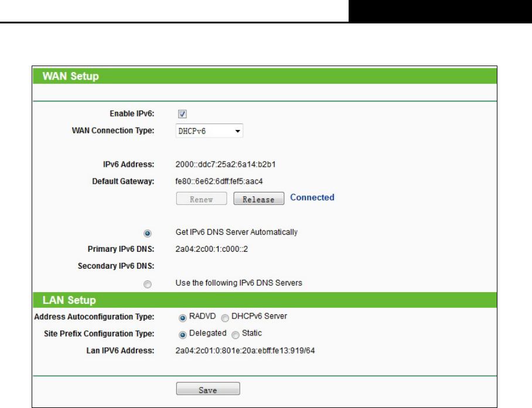The width and height of the screenshot is (532, 408).
Task: Click the WAN Setup header
Action: 70,76
